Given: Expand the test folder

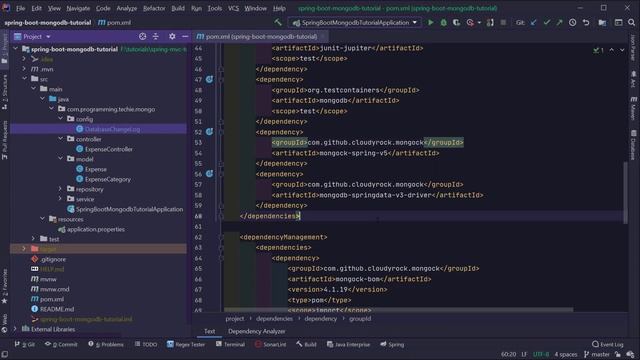Looking at the screenshot, I should [x=33, y=238].
